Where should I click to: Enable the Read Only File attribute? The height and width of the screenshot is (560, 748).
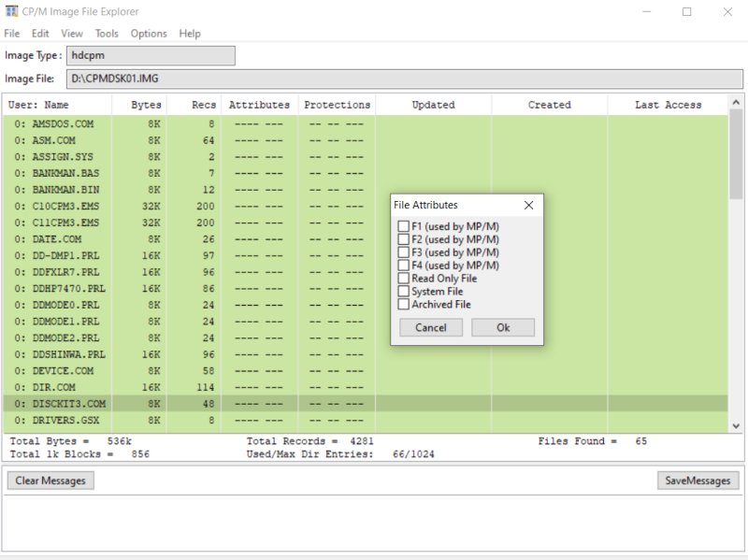404,279
